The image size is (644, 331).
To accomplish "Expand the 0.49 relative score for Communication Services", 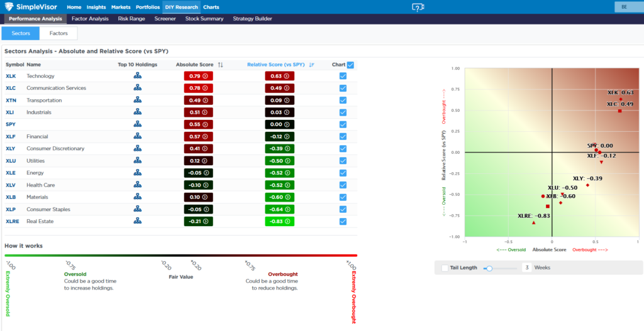I will [280, 88].
